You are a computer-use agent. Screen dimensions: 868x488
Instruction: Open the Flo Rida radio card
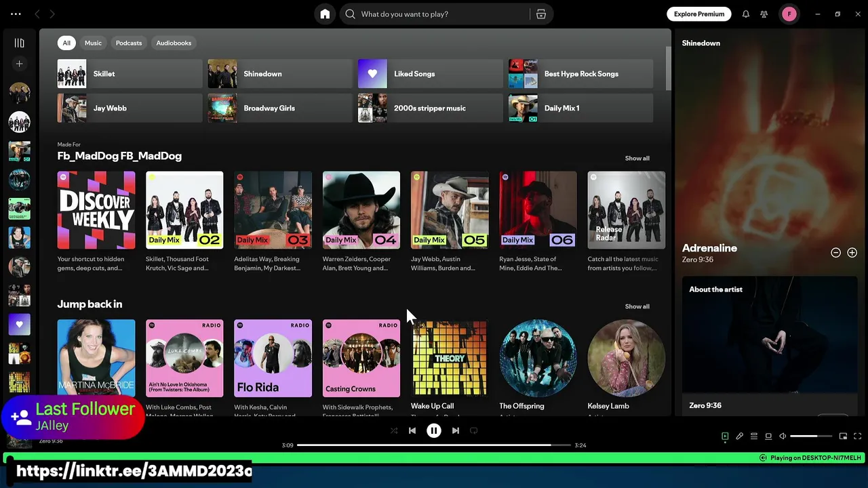coord(273,366)
